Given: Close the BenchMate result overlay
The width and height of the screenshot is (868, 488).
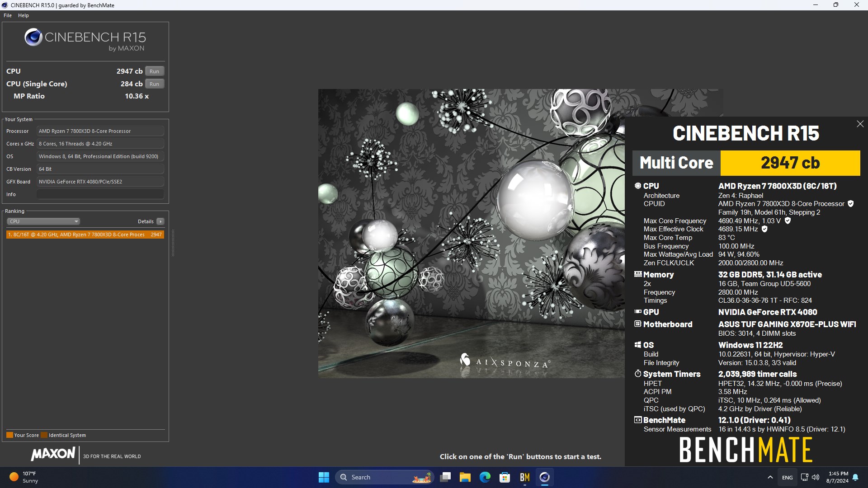Looking at the screenshot, I should tap(860, 124).
